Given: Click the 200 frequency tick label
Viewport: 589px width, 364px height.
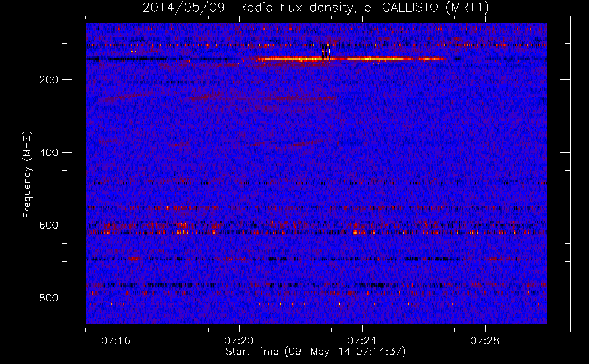Looking at the screenshot, I should pos(49,80).
